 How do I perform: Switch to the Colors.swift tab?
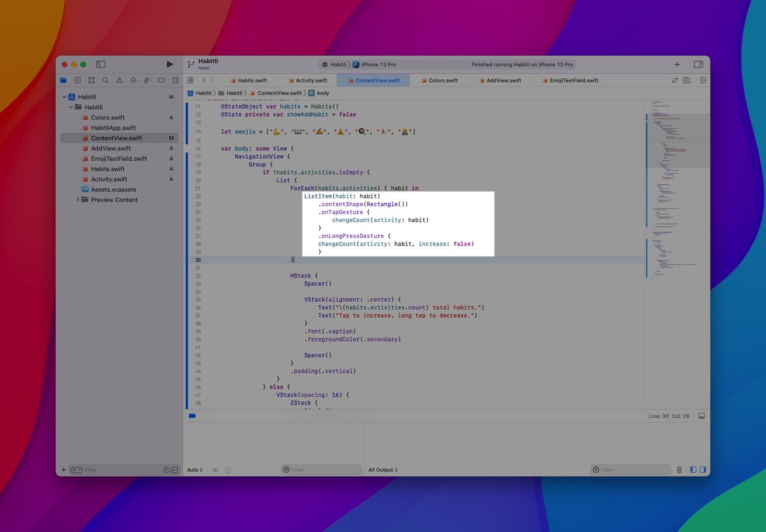coord(442,80)
